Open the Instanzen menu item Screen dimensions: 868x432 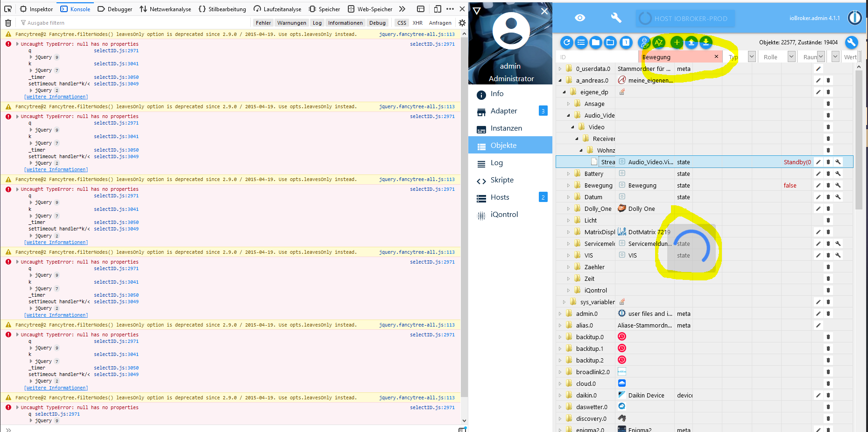[510, 128]
